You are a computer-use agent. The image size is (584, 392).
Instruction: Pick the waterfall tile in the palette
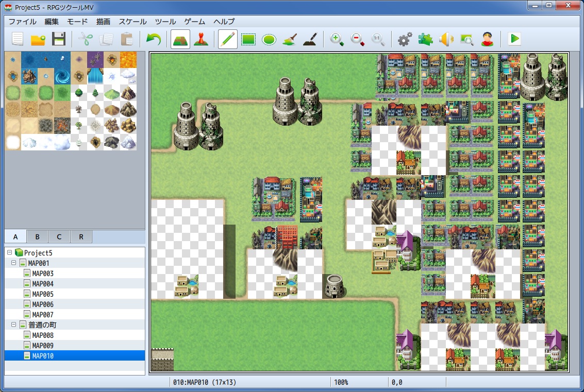95,76
